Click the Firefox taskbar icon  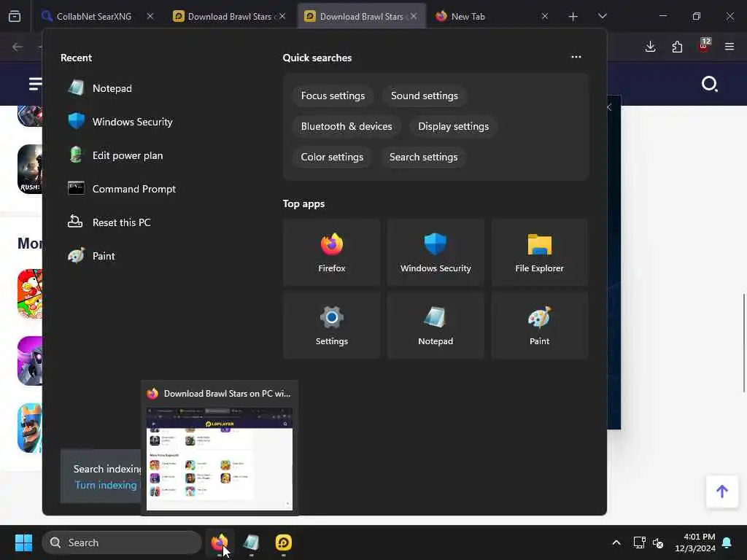pyautogui.click(x=219, y=542)
